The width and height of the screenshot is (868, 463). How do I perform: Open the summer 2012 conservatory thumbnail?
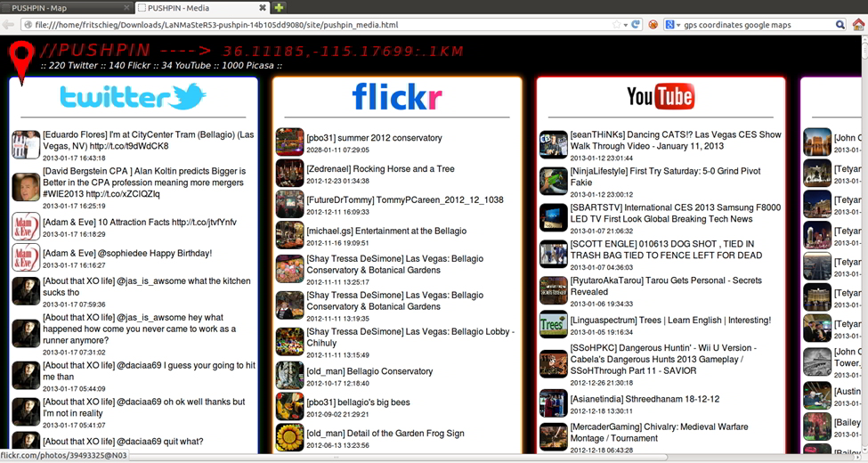pyautogui.click(x=290, y=142)
